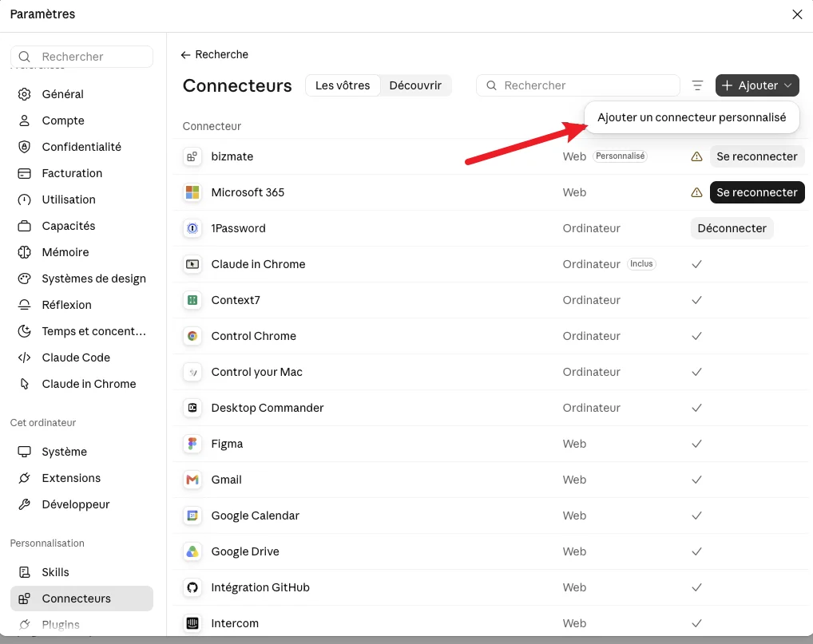Click the Intercom connector icon

[192, 623]
